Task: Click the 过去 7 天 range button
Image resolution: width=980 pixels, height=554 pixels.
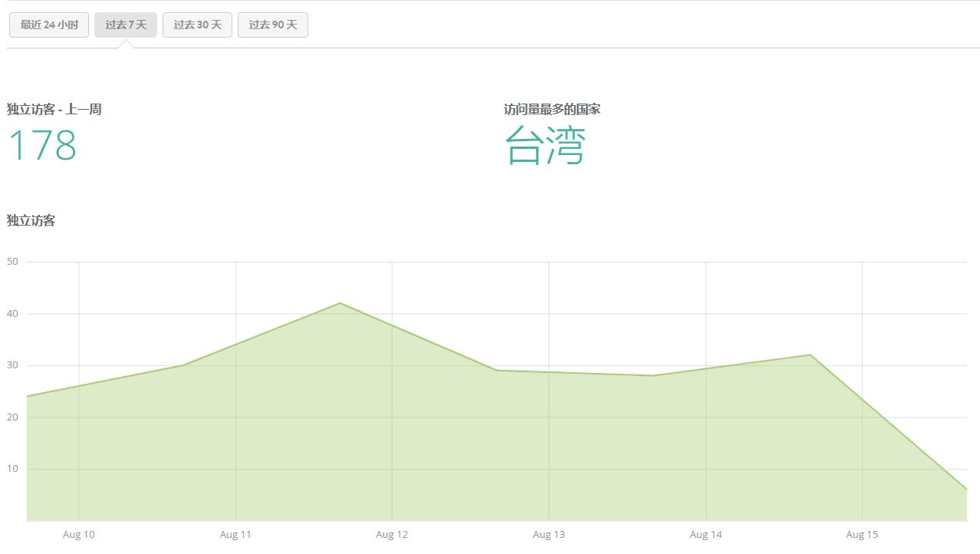Action: (126, 25)
